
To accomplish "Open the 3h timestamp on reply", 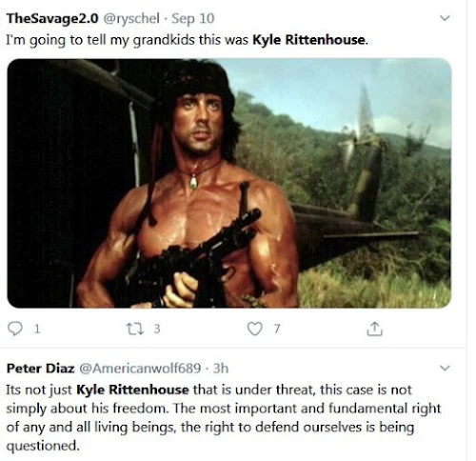I will (x=221, y=369).
